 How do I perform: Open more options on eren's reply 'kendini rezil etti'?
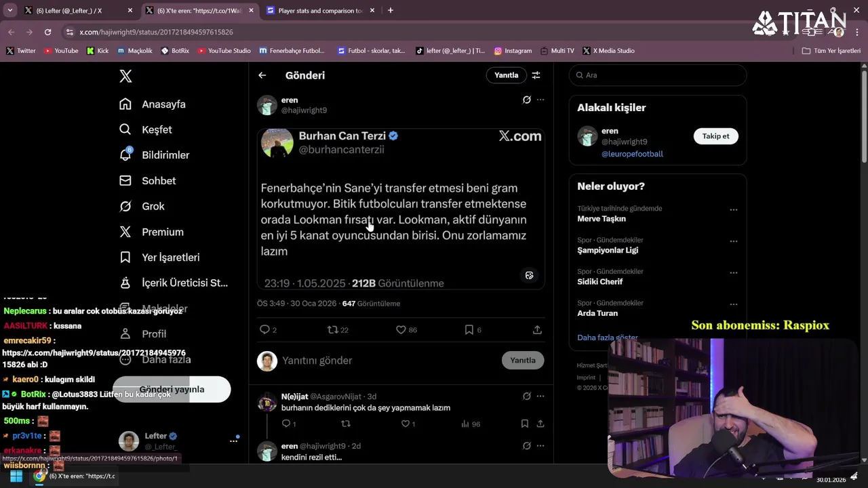tap(540, 445)
